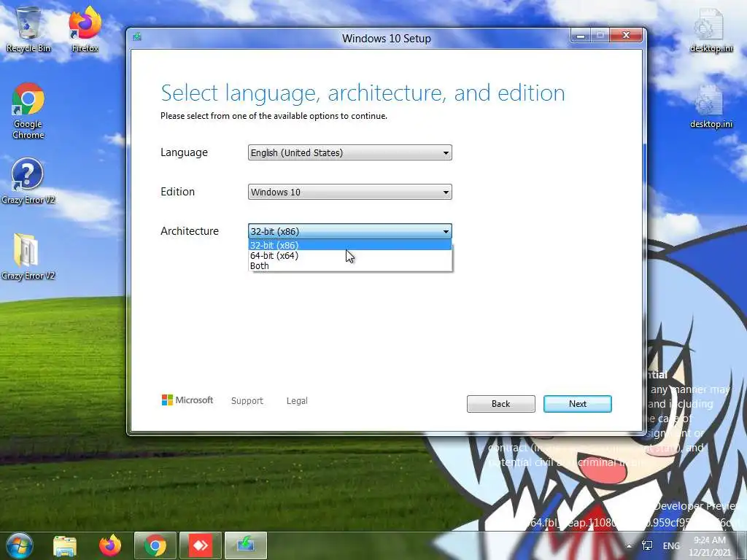Click the Back button

point(500,404)
